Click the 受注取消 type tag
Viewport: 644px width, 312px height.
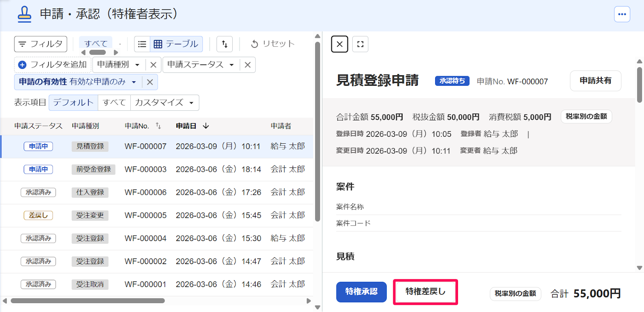point(90,284)
